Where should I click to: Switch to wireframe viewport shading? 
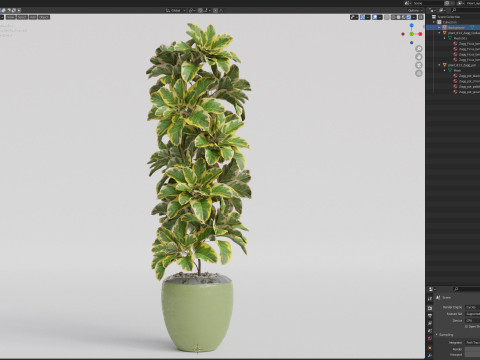(394, 17)
